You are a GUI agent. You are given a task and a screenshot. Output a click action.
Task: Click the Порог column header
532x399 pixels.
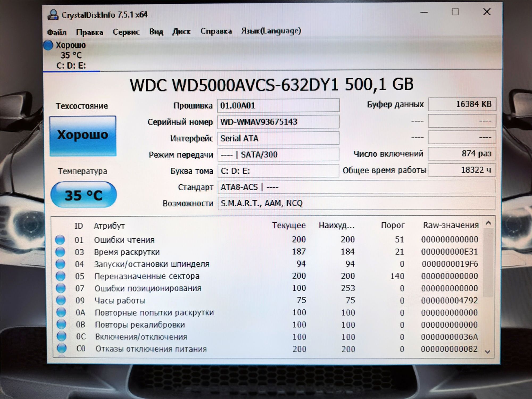[393, 225]
